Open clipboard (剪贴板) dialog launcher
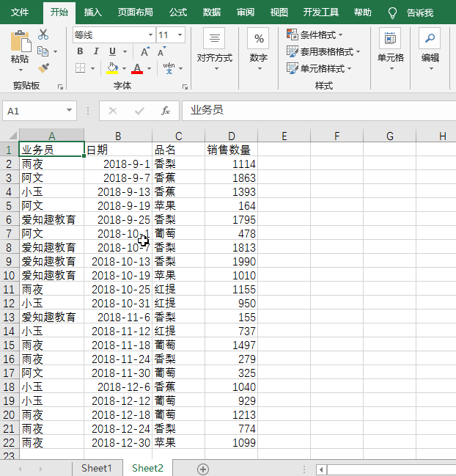 click(x=60, y=87)
